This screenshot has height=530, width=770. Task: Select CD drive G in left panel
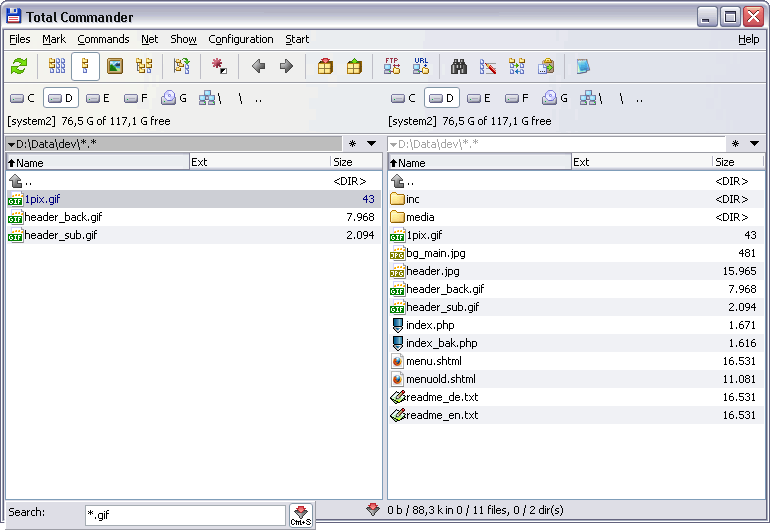tap(174, 98)
